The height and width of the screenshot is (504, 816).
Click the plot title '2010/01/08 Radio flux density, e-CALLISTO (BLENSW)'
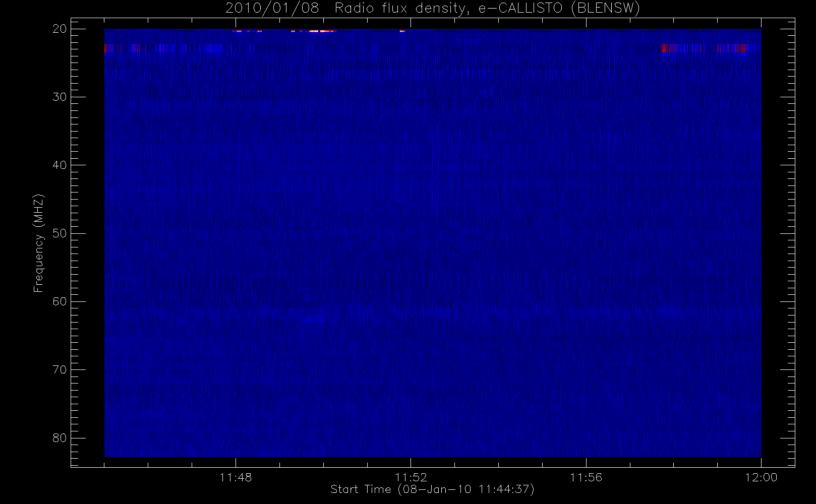[433, 9]
